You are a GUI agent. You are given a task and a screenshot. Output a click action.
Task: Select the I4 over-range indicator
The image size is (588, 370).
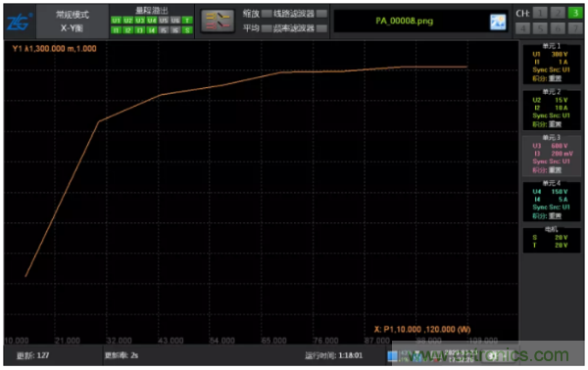coord(152,30)
